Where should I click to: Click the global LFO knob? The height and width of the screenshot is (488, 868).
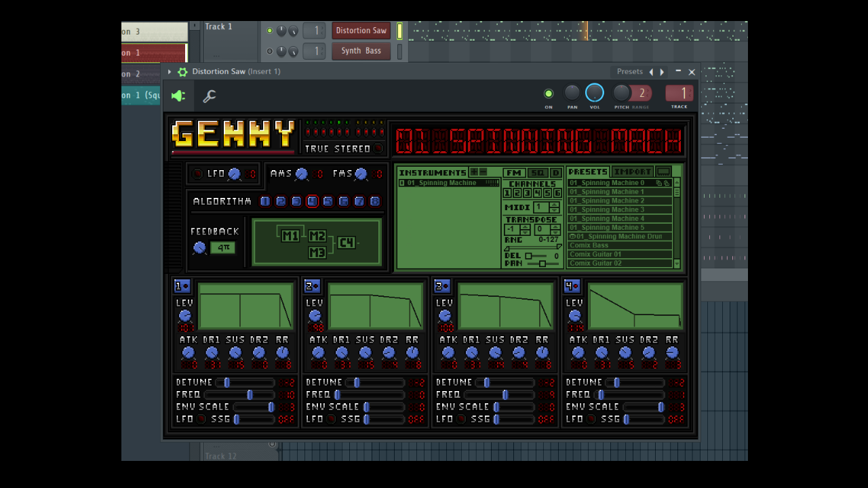tap(234, 174)
